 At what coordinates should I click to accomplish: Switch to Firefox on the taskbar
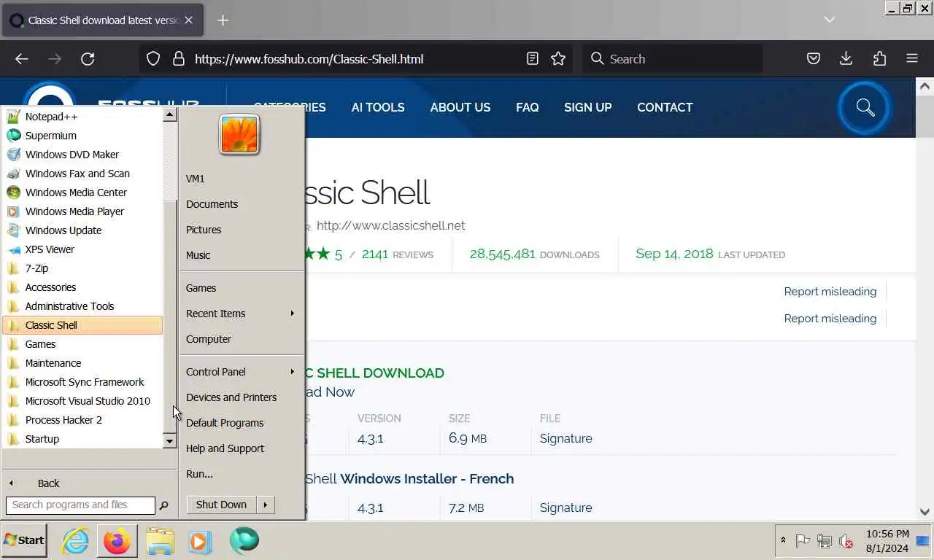(117, 541)
